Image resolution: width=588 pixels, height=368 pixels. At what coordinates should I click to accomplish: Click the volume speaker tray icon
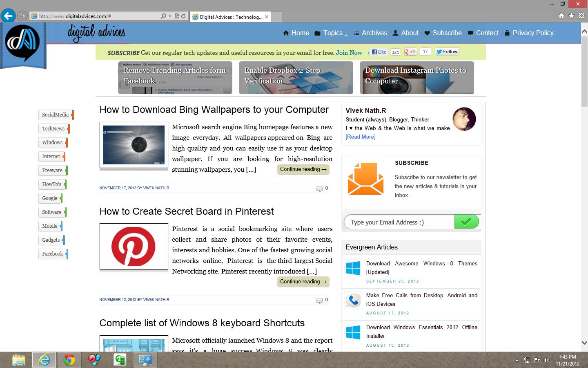(x=546, y=360)
